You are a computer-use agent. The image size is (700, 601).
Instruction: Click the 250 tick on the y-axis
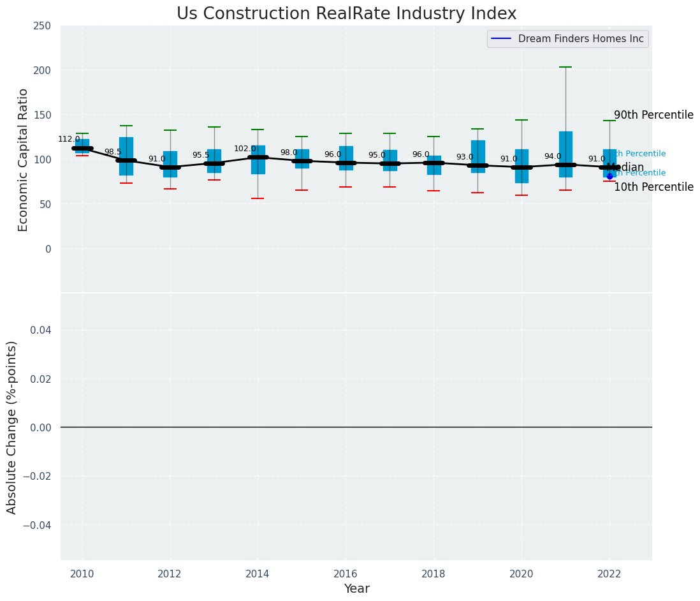tap(42, 26)
